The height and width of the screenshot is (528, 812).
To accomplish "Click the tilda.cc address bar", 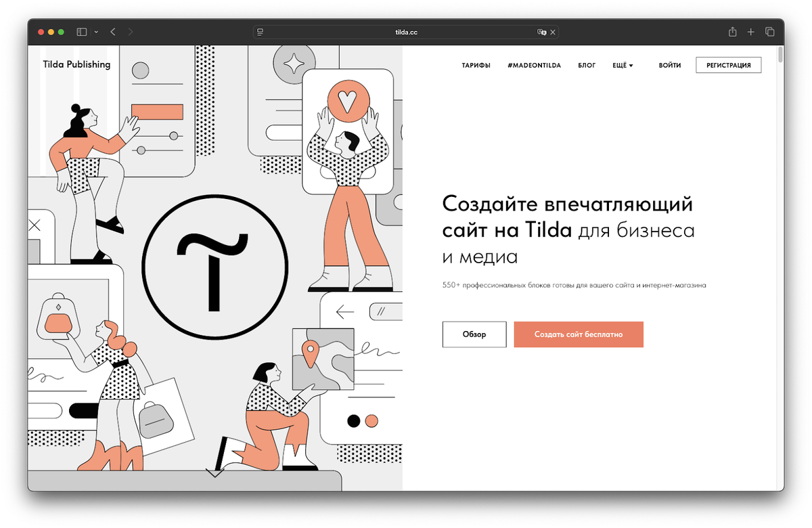I will pos(406,32).
